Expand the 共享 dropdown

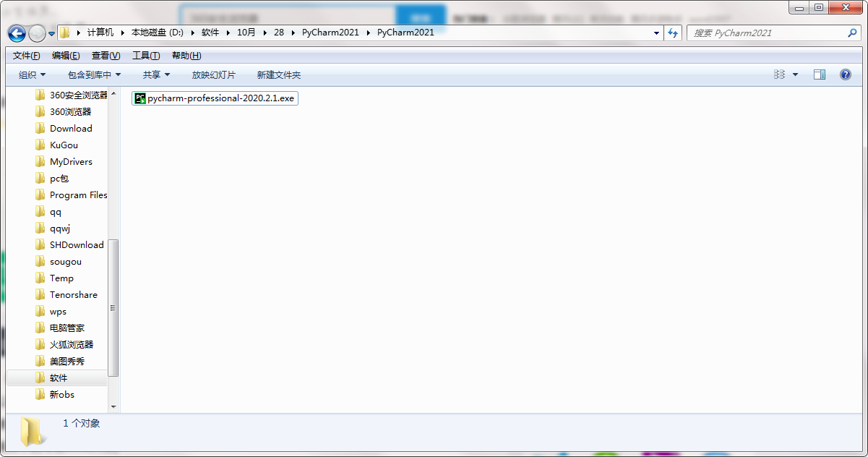pyautogui.click(x=156, y=74)
